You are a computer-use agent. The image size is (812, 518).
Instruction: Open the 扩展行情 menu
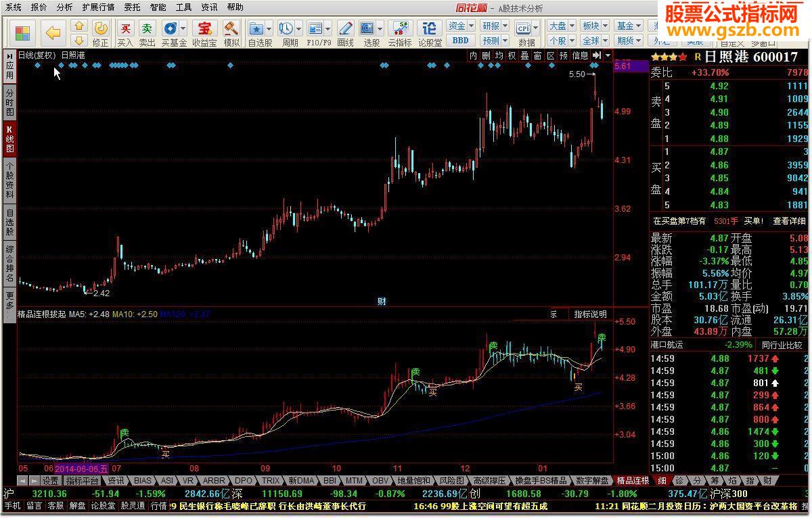pyautogui.click(x=98, y=7)
